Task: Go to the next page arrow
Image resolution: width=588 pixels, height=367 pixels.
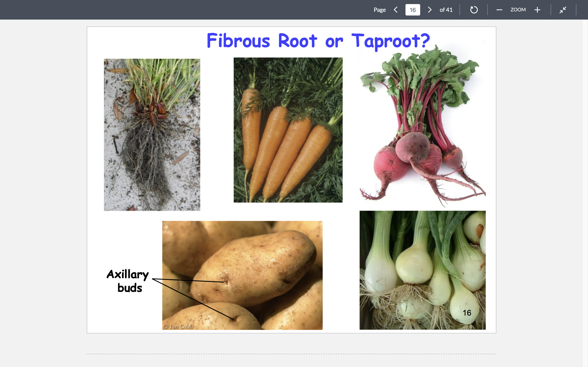Action: pos(430,10)
